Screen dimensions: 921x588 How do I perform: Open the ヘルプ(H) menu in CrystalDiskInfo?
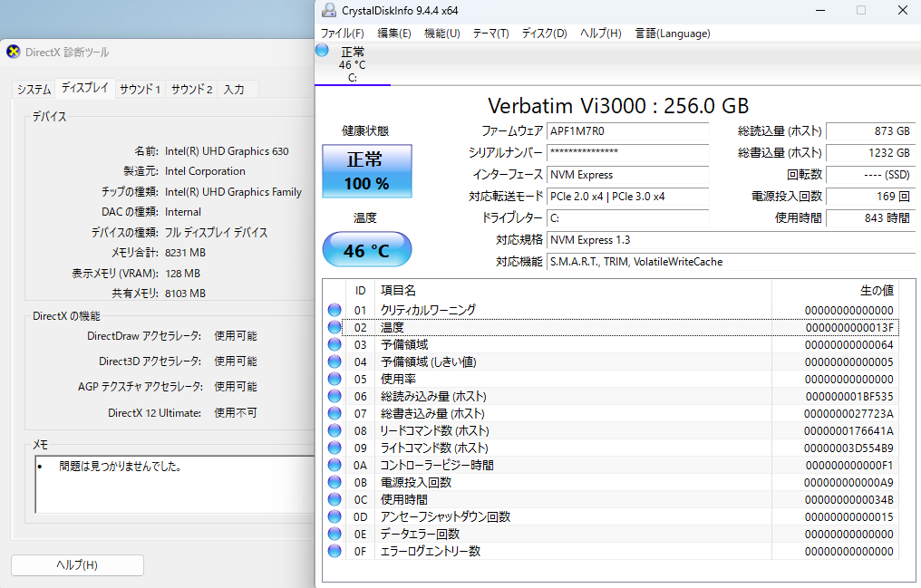coord(601,34)
